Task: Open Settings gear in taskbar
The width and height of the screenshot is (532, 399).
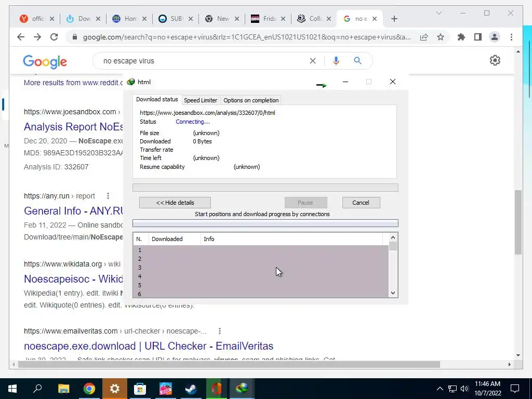Action: pos(114,389)
